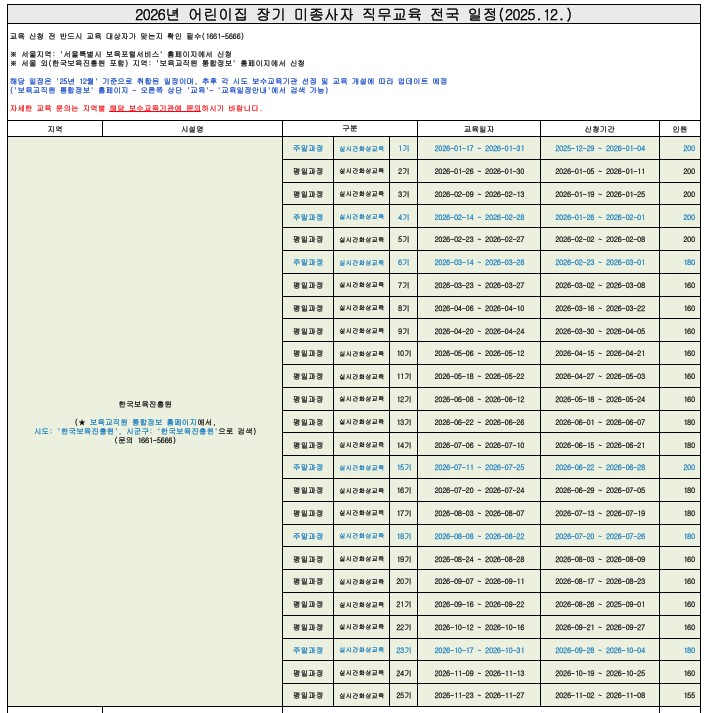Click the 평일과정 cell in the 12기 row
The image size is (704, 713).
coord(307,399)
